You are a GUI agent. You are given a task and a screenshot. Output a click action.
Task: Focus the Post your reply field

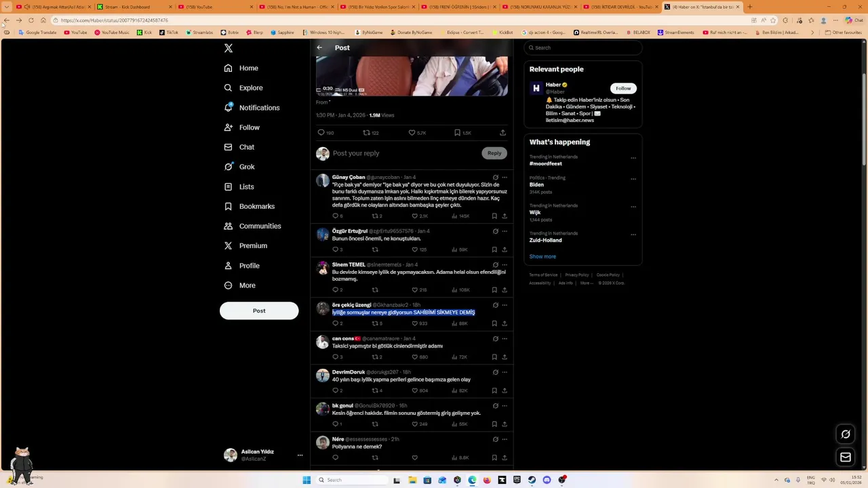point(406,153)
